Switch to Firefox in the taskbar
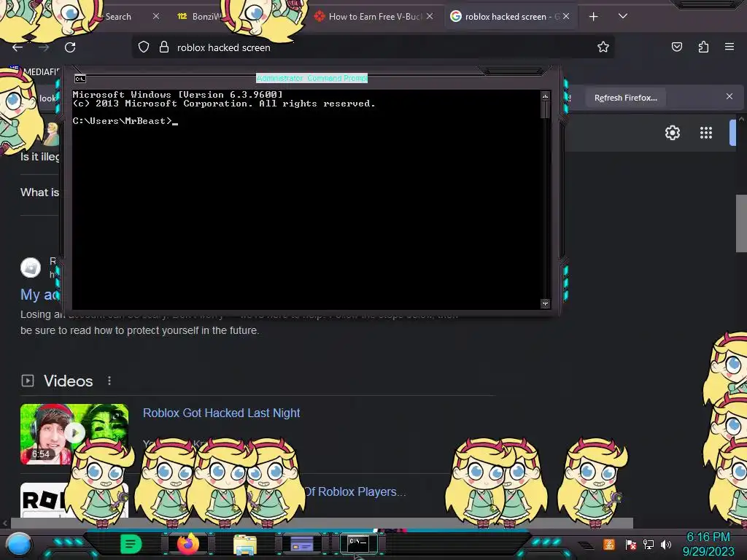Viewport: 747px width, 560px height. 188,544
